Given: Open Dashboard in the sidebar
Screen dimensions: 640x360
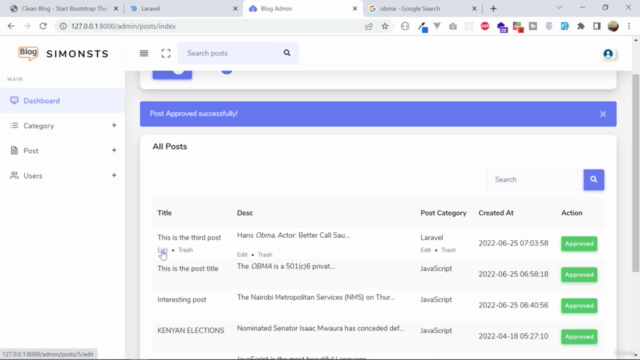Looking at the screenshot, I should (x=62, y=100).
